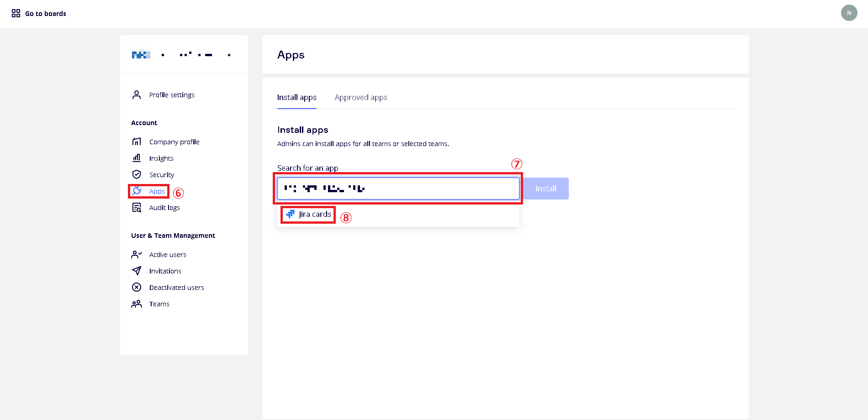Click the Insights bar chart icon

click(x=137, y=158)
